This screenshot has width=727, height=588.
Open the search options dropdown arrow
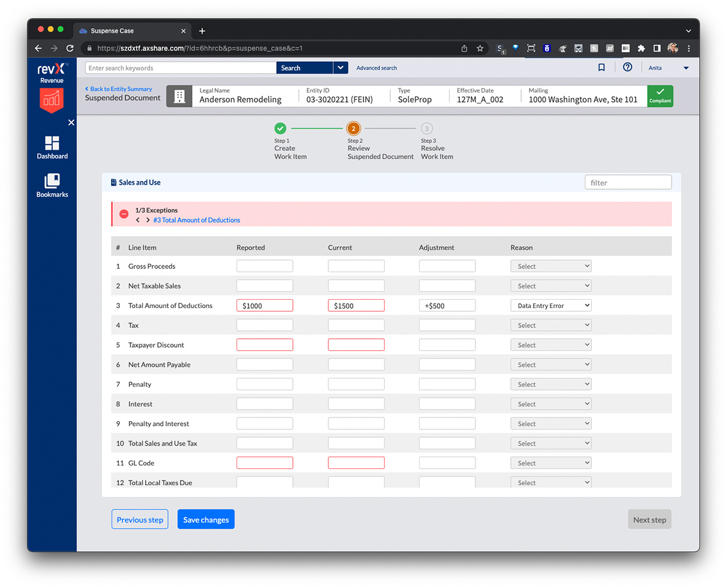pos(341,68)
